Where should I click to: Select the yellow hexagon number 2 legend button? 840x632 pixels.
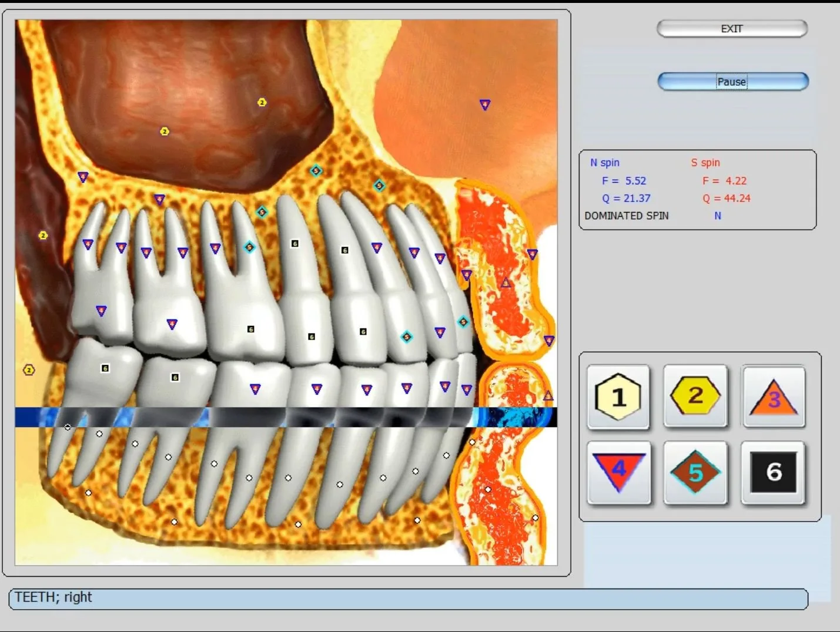point(695,396)
